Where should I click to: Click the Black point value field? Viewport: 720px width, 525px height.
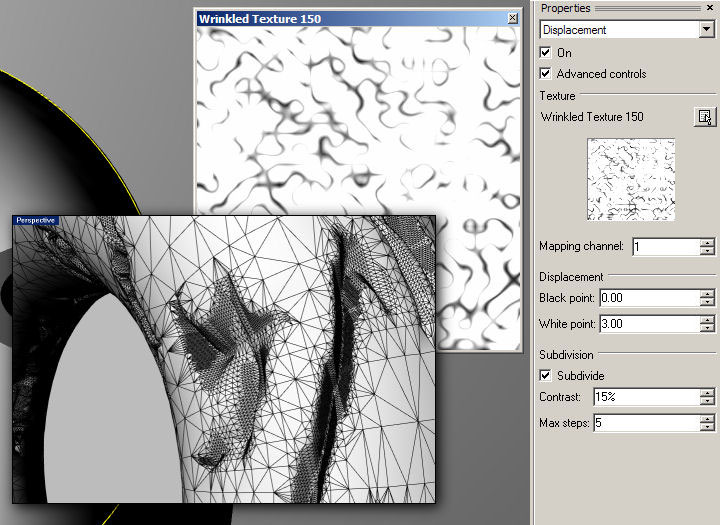coord(650,298)
